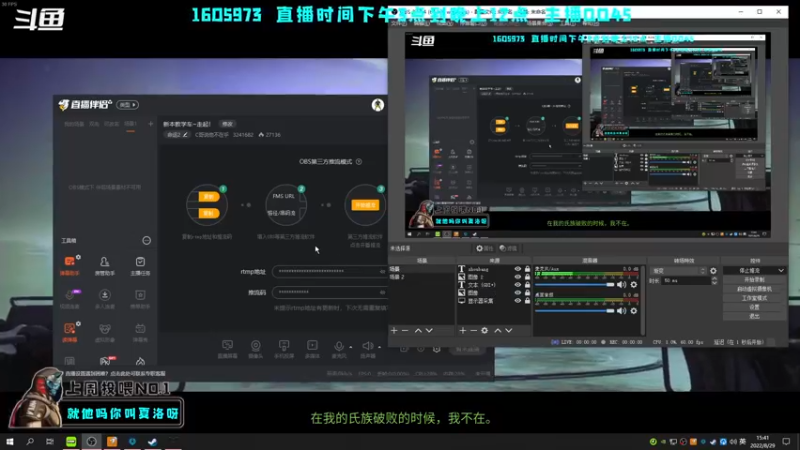Move selected source up in OBS
The image size is (800, 450).
pos(497,331)
